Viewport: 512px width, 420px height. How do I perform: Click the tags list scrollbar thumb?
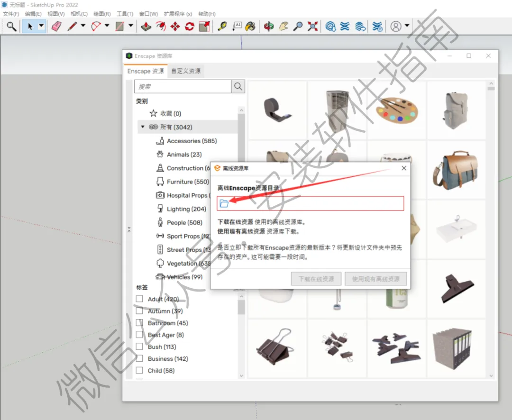pyautogui.click(x=241, y=307)
